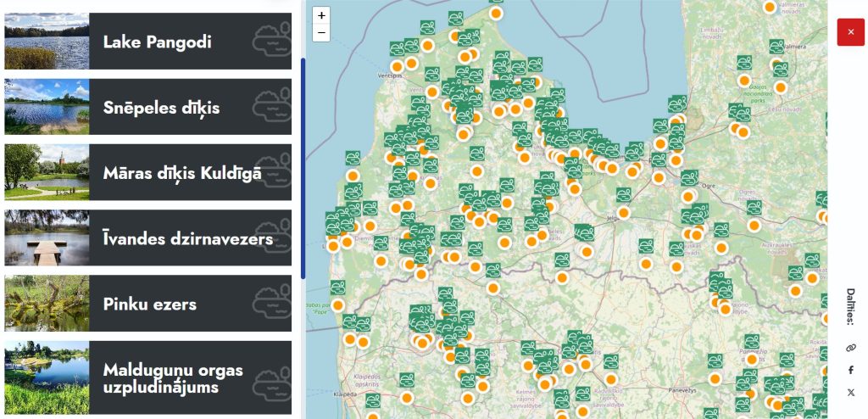Open the Māras dīķis Kuldīgā entry title
Viewport: 868px width, 419px height.
pos(181,173)
